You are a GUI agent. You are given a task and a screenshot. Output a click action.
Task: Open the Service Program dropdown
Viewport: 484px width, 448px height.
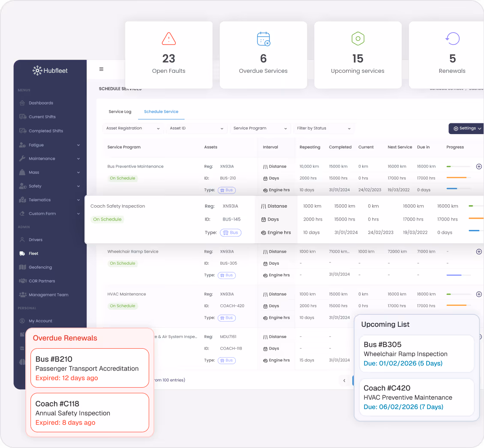tap(260, 128)
